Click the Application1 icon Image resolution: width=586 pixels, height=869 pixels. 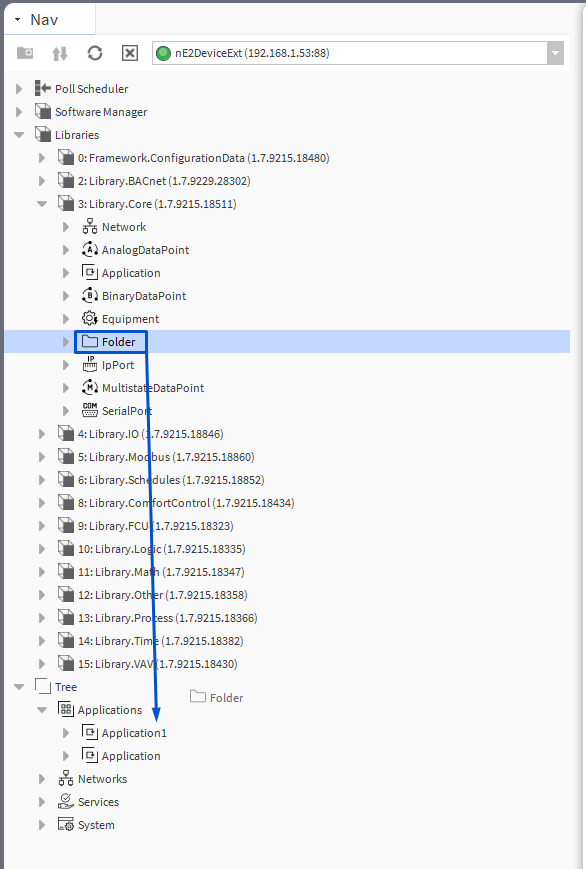pos(89,732)
